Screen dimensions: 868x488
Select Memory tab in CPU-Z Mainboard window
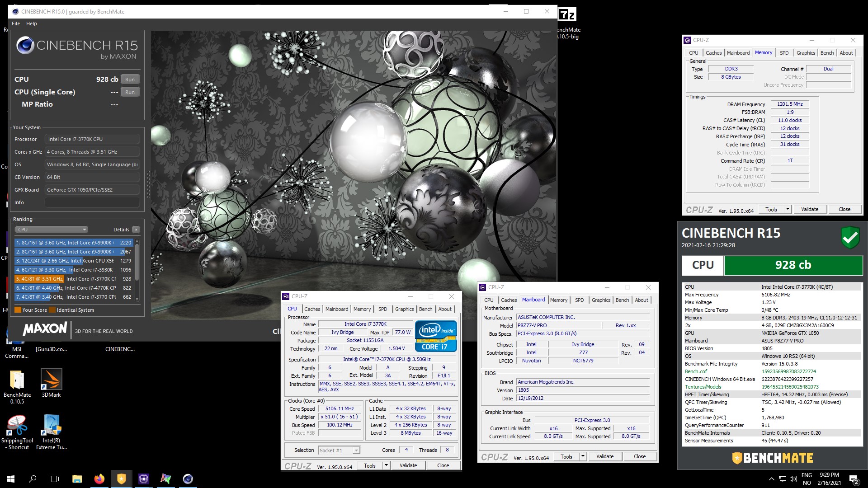click(559, 300)
